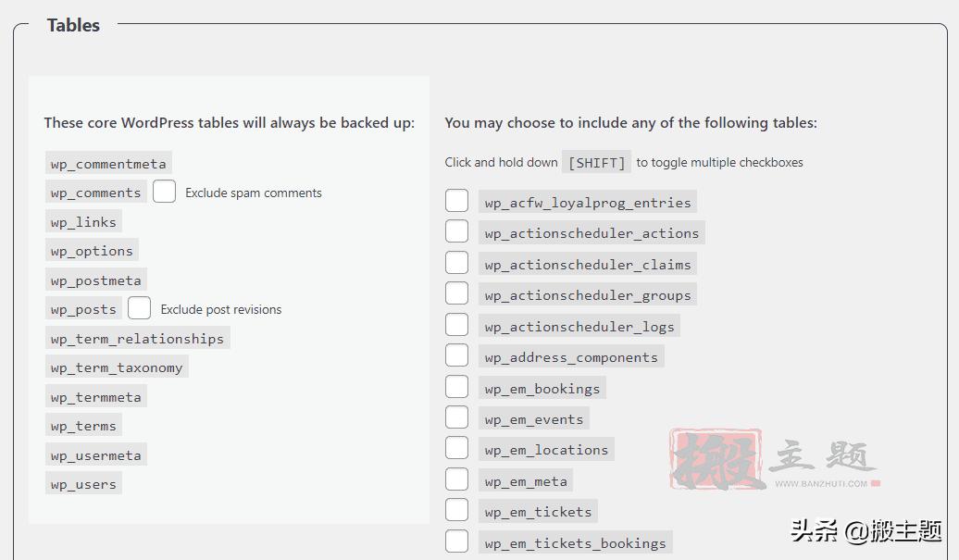Click the wp_users table name
This screenshot has width=959, height=560.
click(83, 484)
